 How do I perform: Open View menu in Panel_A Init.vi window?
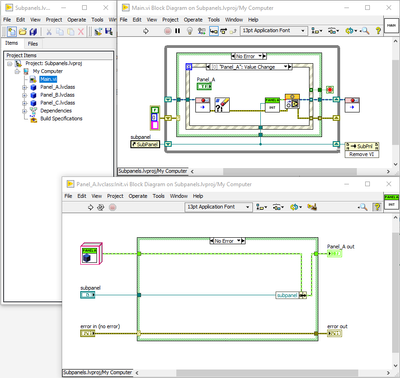tap(96, 196)
